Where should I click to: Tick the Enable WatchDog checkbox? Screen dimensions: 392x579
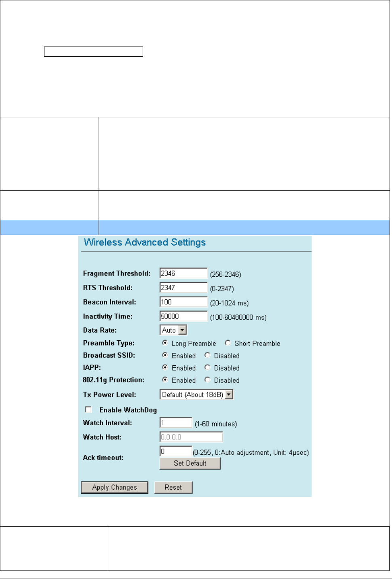[88, 409]
